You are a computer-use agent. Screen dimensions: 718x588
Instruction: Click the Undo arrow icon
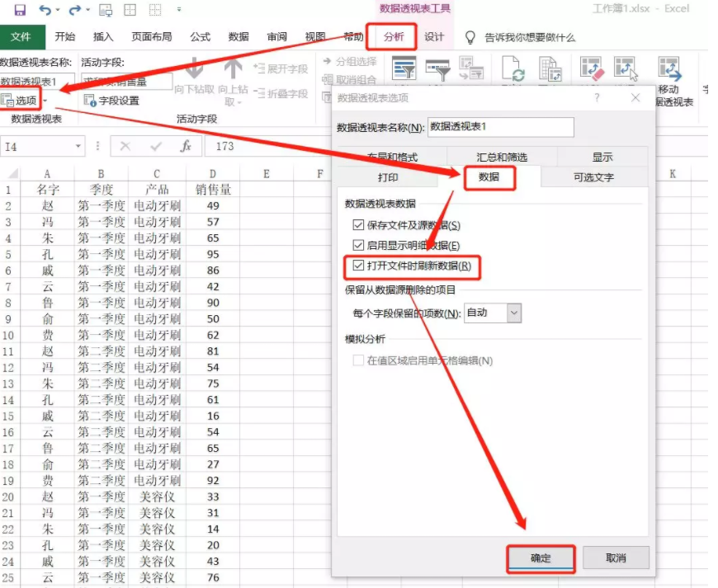click(45, 10)
